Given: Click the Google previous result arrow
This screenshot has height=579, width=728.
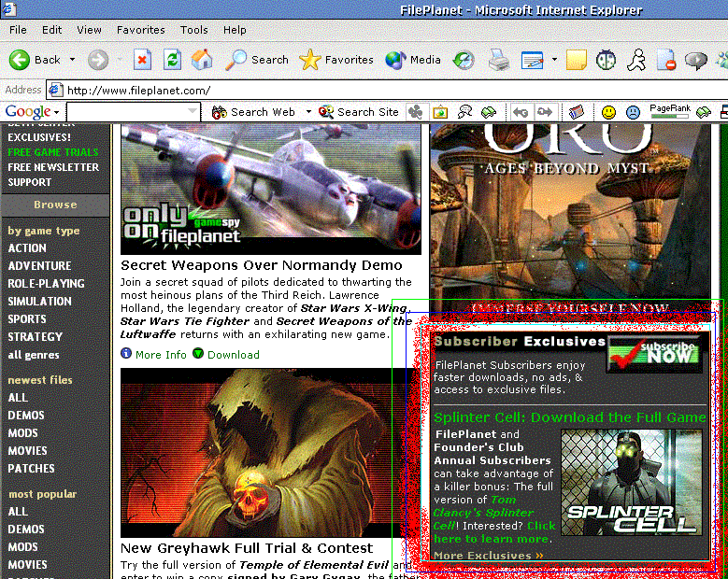Looking at the screenshot, I should coord(521,112).
